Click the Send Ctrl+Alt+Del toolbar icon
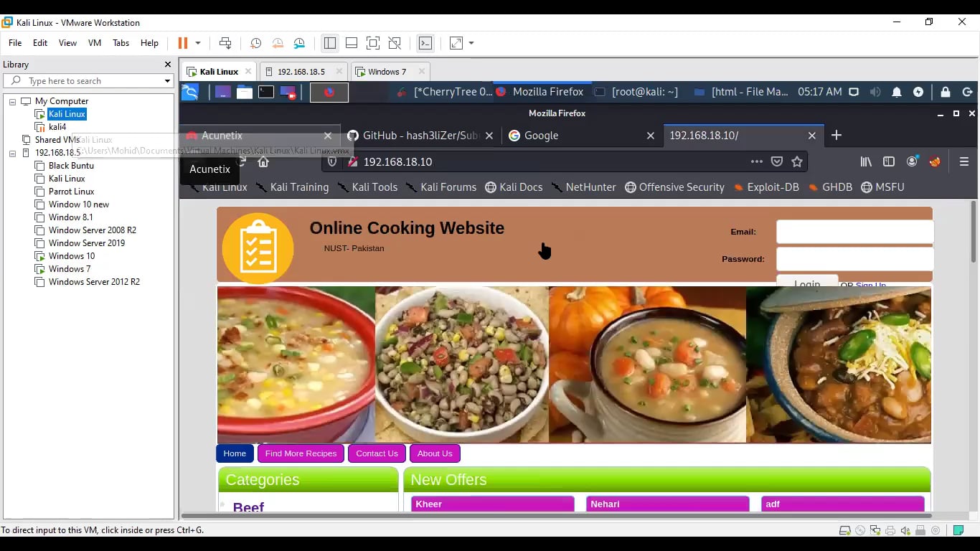This screenshot has width=980, height=551. [225, 43]
